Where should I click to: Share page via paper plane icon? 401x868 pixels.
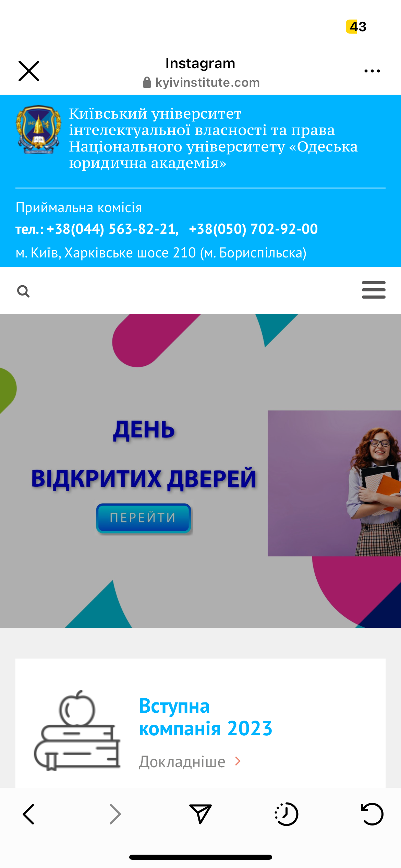(x=200, y=814)
